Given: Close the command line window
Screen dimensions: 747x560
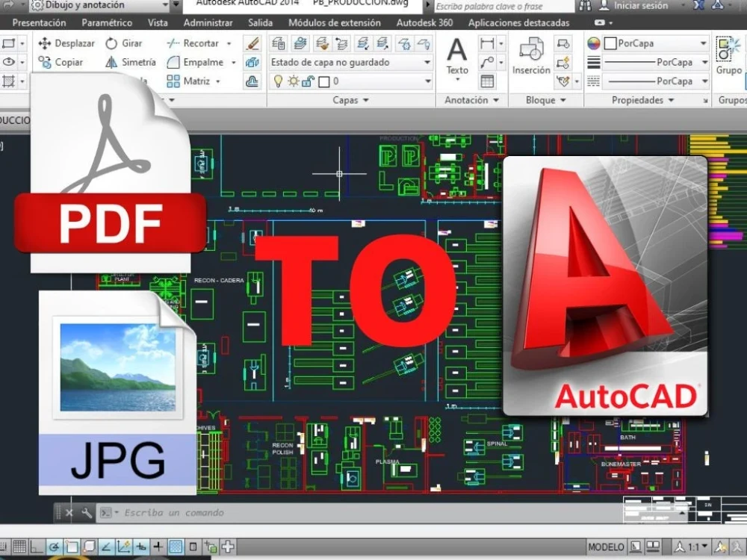Looking at the screenshot, I should click(69, 513).
